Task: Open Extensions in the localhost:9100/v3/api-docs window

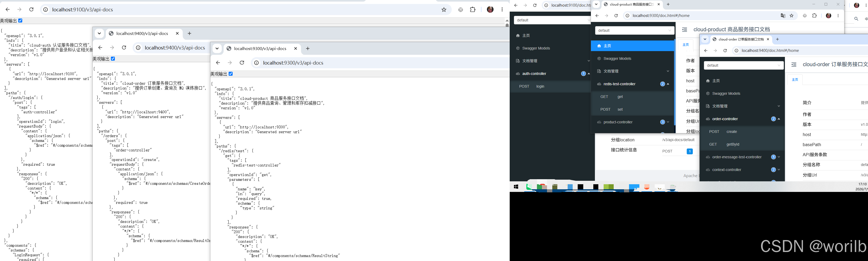Action: click(473, 10)
